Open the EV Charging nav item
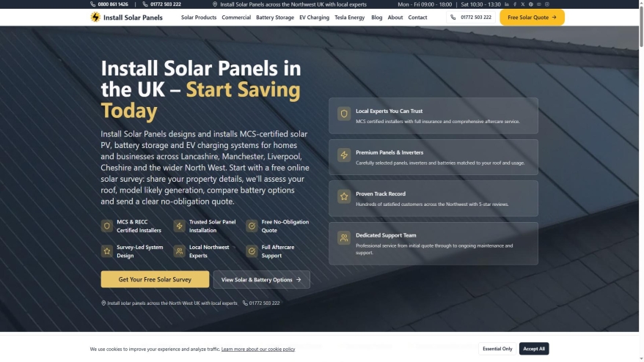The image size is (644, 362). pos(314,18)
